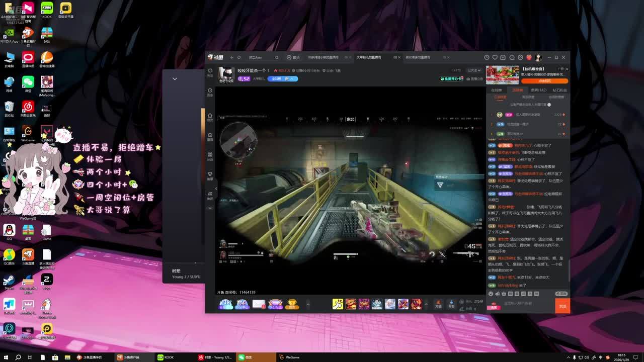Open the envelope mail icon below video

(259, 304)
